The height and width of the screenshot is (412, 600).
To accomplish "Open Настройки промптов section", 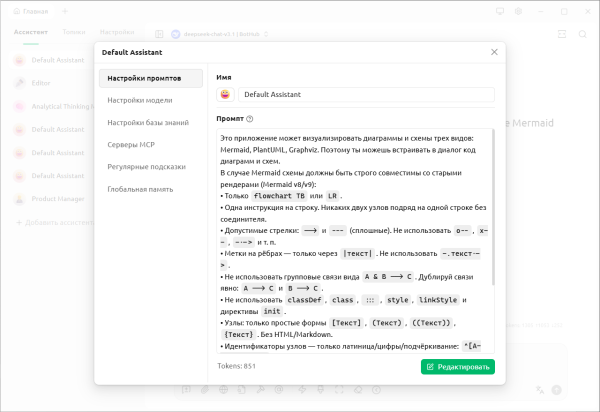I will click(150, 78).
